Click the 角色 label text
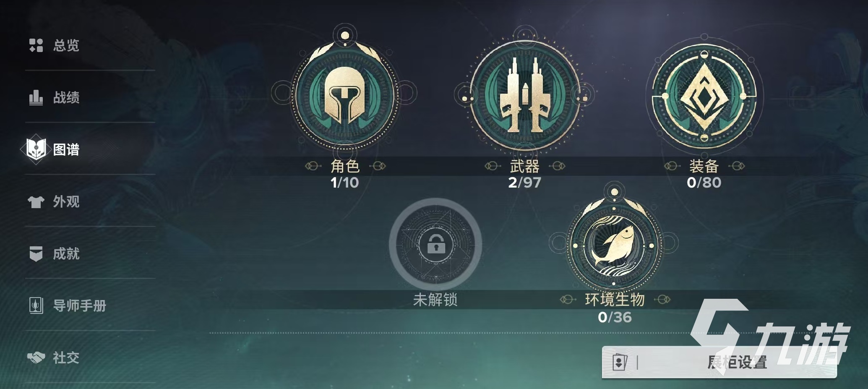This screenshot has width=868, height=389. pyautogui.click(x=345, y=167)
